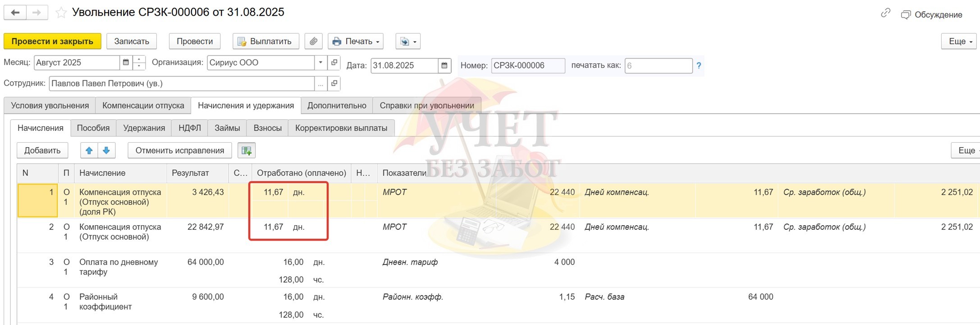
Task: Open the calendar picker for Дата field
Action: [444, 65]
